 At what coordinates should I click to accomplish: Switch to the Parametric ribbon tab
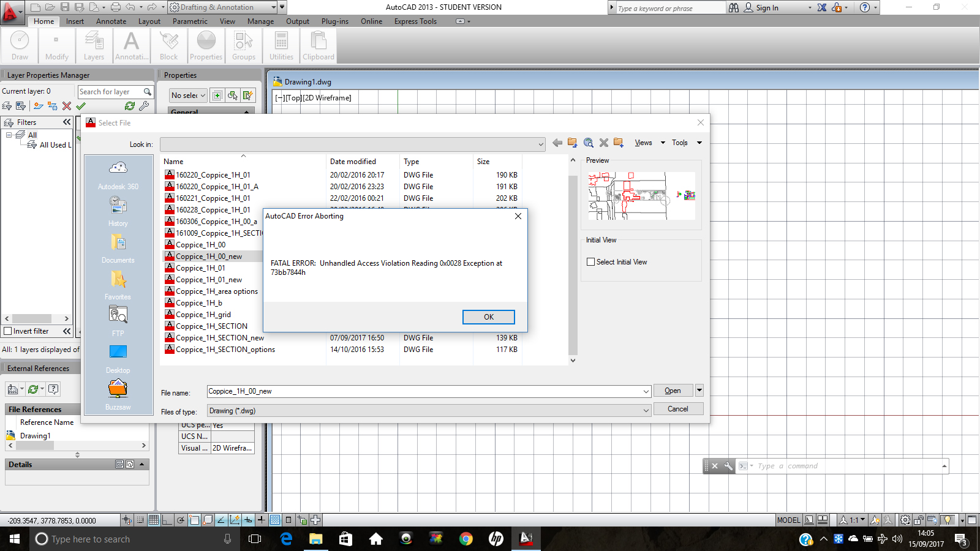(x=190, y=21)
